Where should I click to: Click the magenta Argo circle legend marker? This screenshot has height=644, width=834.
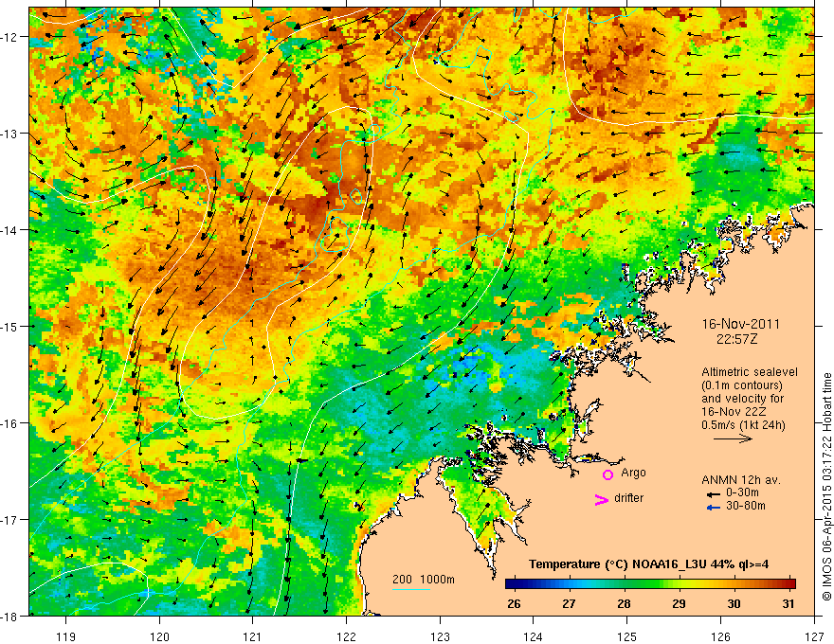[x=607, y=475]
